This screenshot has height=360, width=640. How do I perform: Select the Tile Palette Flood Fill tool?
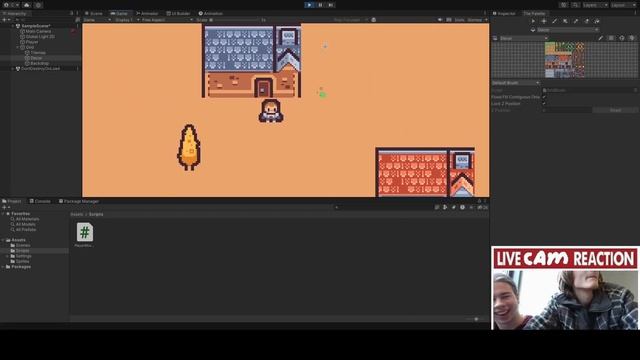597,21
